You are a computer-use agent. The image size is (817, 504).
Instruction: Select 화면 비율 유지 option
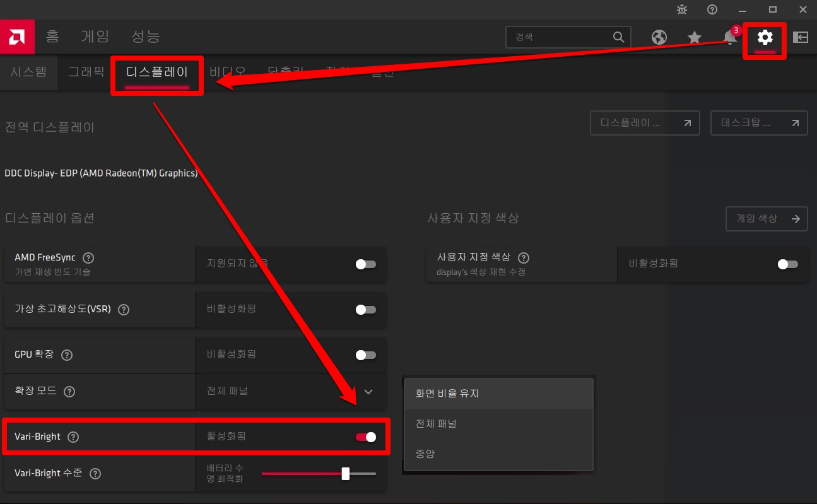[498, 394]
